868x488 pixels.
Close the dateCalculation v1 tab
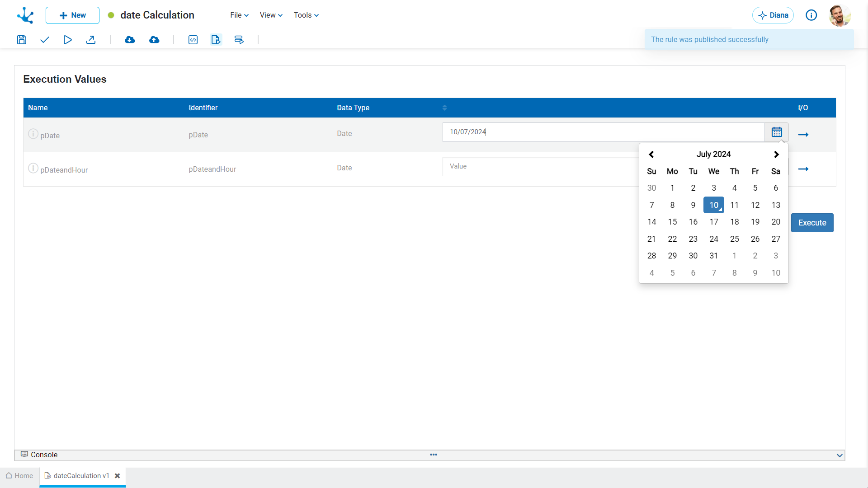117,476
